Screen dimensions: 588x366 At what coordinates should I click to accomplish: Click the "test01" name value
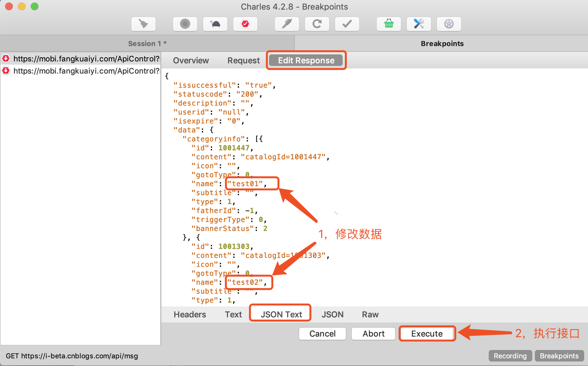pos(245,184)
